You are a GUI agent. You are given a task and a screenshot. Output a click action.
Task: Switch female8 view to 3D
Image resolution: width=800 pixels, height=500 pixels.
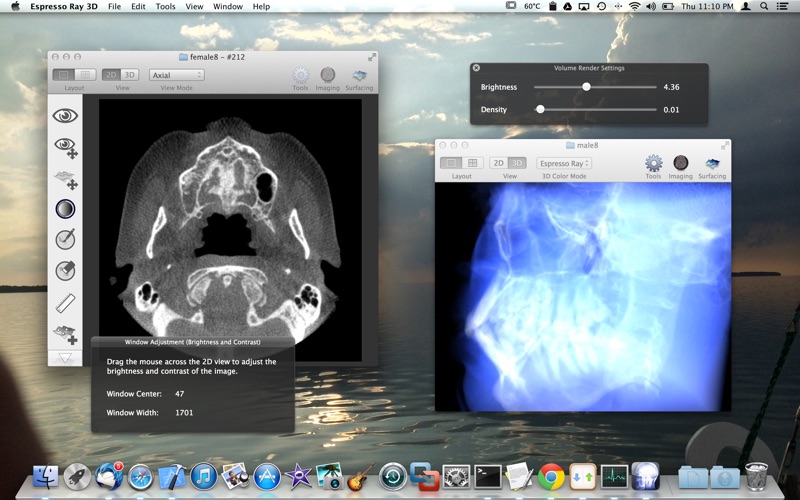tap(129, 75)
